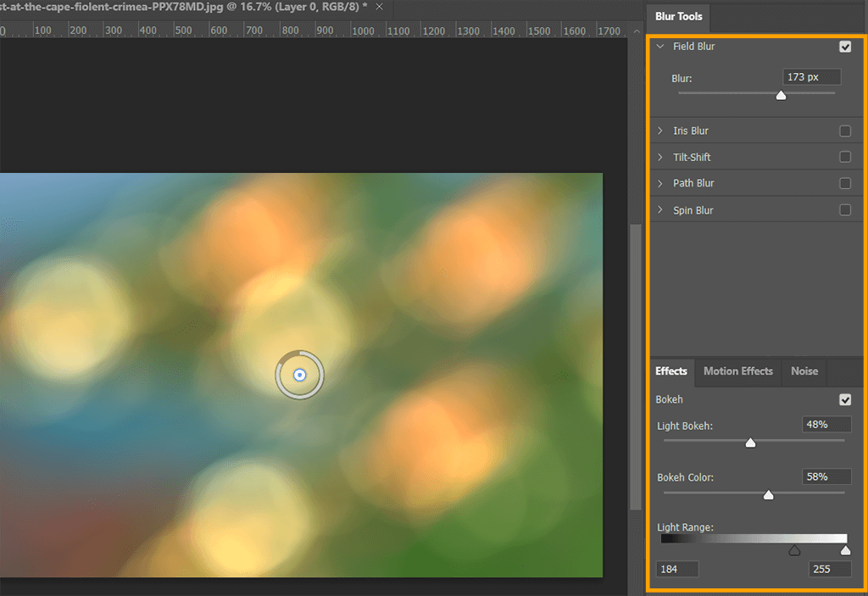868x596 pixels.
Task: Click the Light Bokeh slider handle
Action: (x=751, y=443)
